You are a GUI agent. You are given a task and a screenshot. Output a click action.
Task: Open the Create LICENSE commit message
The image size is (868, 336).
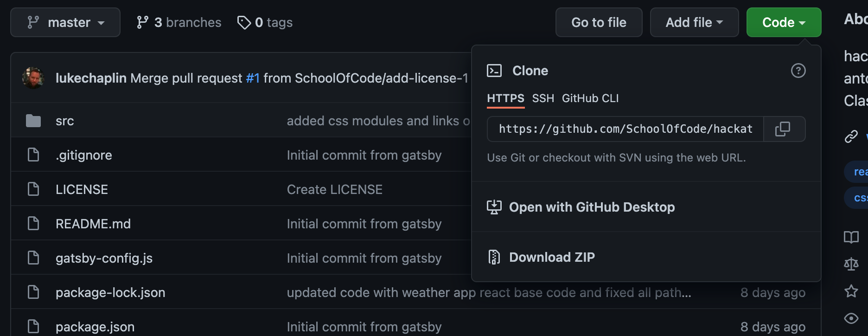335,189
